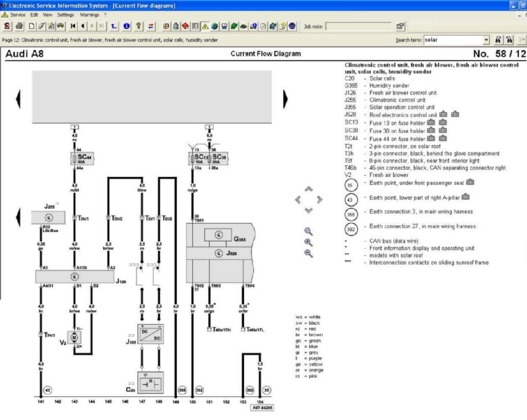527x420 pixels.
Task: Open the Edit menu
Action: pos(34,15)
